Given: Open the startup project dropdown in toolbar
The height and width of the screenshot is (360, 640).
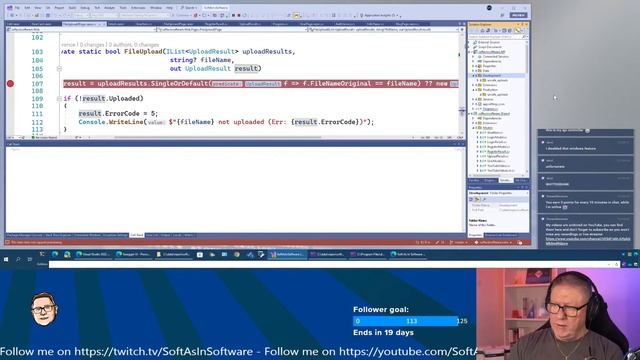Looking at the screenshot, I should (x=145, y=15).
